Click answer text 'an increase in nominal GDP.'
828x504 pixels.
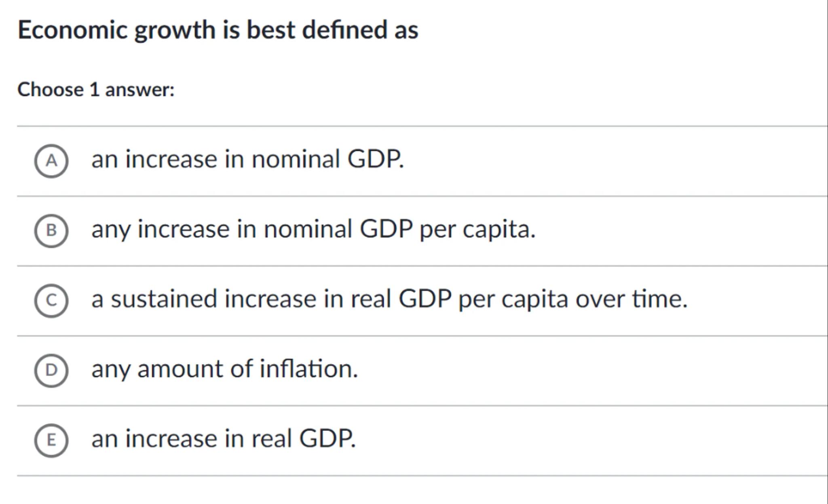tap(247, 159)
